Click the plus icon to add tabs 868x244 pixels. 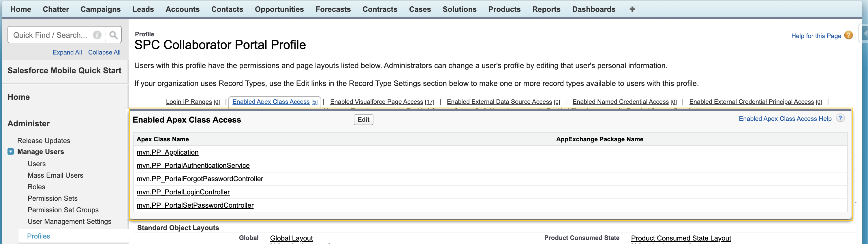pyautogui.click(x=632, y=9)
